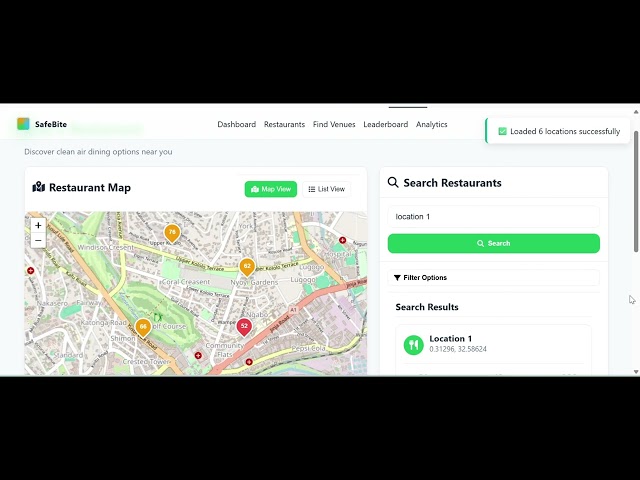This screenshot has width=640, height=480.
Task: Click the success notification checkmark icon
Action: (x=502, y=131)
